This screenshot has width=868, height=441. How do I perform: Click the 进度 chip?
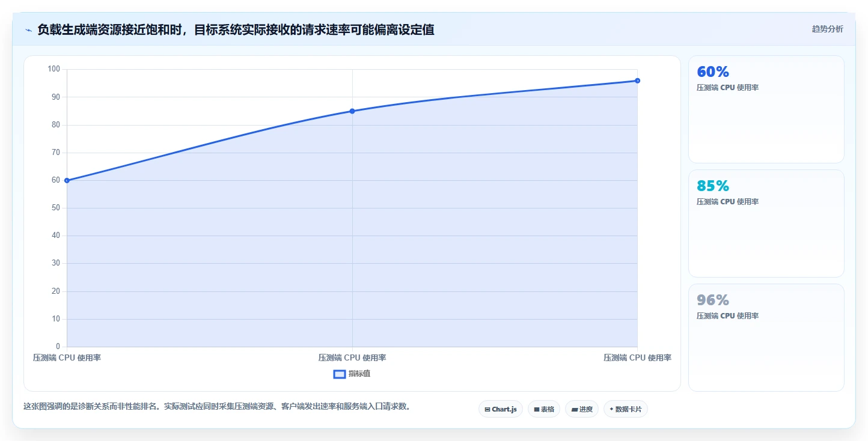582,409
